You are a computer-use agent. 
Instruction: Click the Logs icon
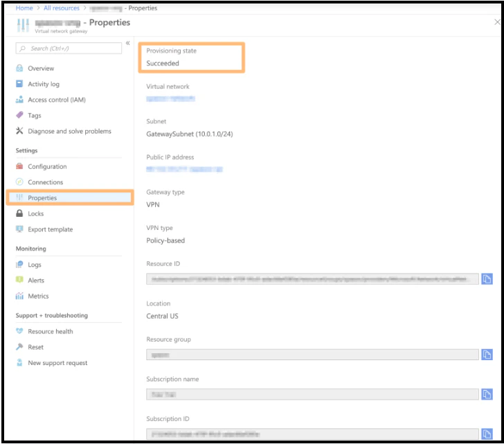click(19, 265)
